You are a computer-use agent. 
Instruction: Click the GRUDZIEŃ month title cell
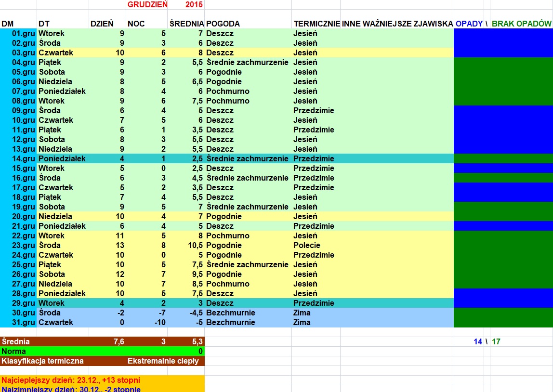point(147,5)
